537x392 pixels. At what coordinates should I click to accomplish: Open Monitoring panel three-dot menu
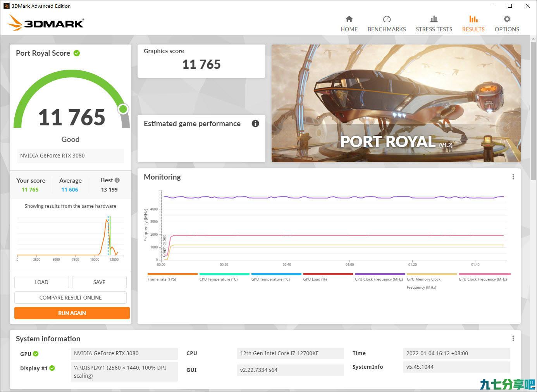coord(513,177)
